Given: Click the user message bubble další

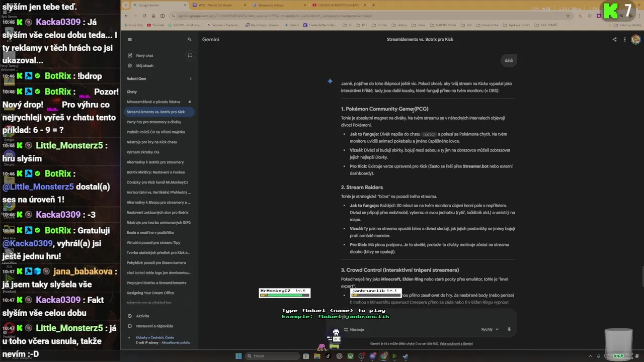Looking at the screenshot, I should pyautogui.click(x=509, y=60).
